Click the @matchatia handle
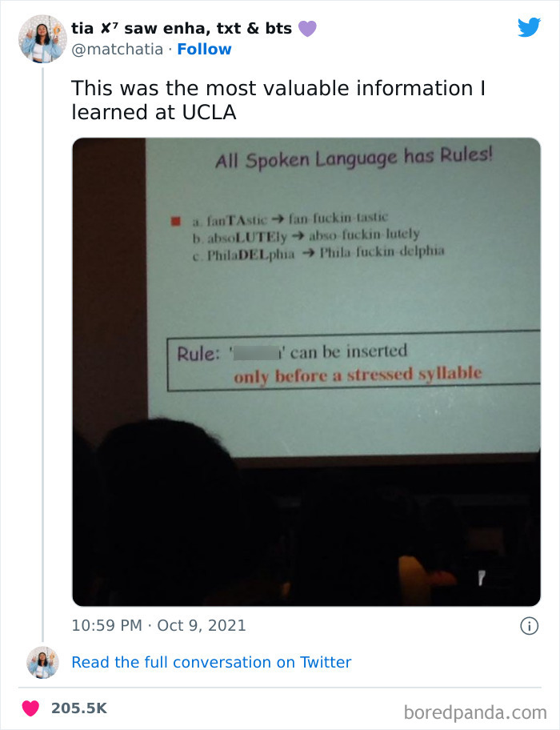 (116, 50)
